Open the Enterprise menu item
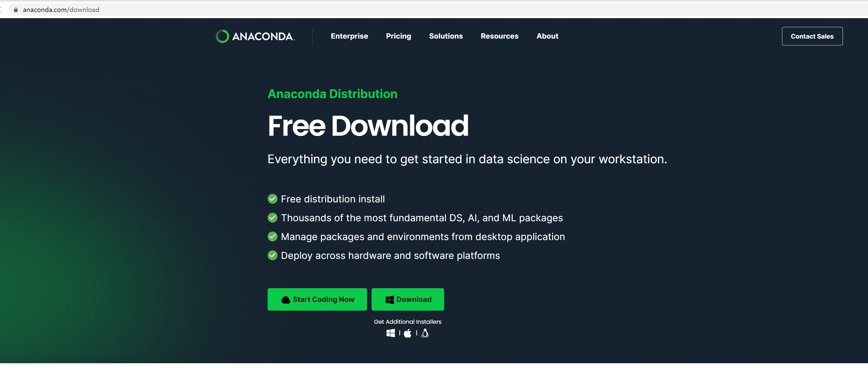Screen dimensions: 868x368 click(349, 36)
